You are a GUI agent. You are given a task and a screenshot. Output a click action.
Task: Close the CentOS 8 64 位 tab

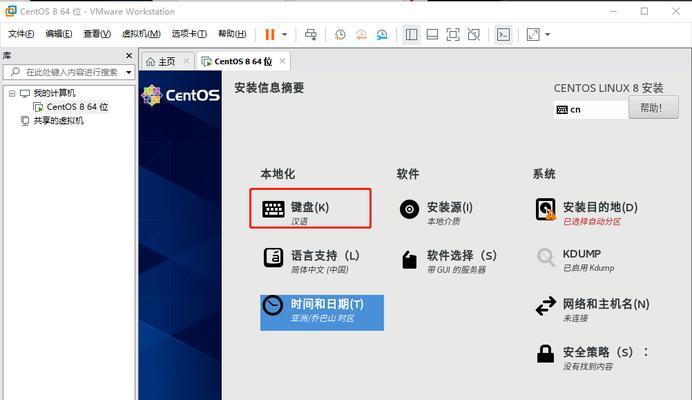282,61
